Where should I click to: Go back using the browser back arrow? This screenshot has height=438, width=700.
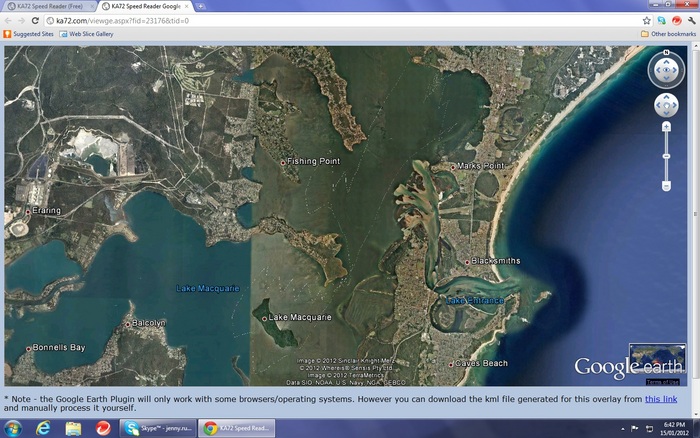[x=8, y=20]
